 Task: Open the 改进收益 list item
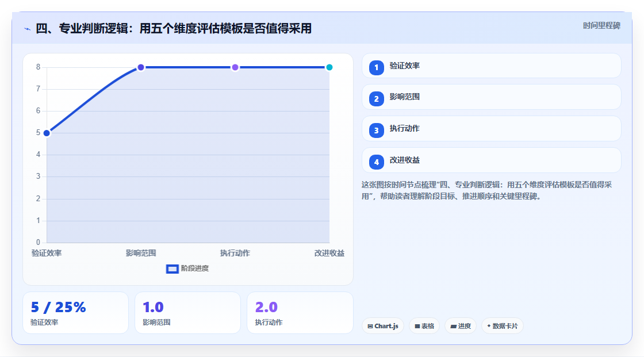pyautogui.click(x=491, y=160)
